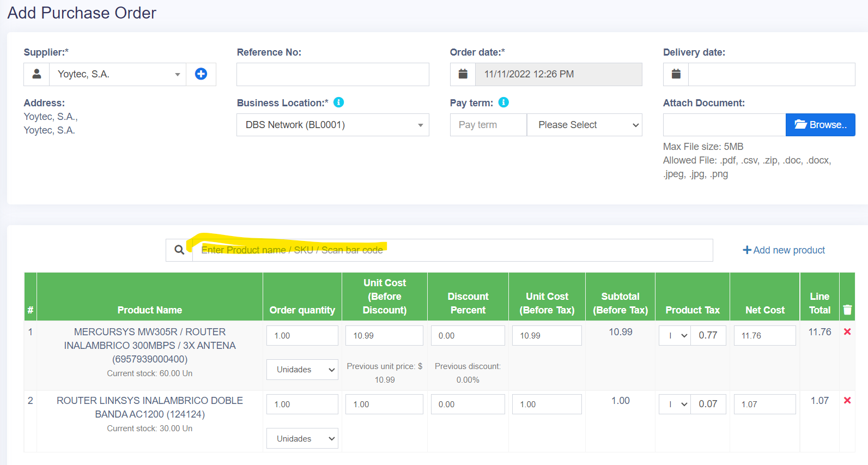Screen dimensions: 868x465
Task: Remove the MERCURSYS MW305R row
Action: pyautogui.click(x=847, y=332)
